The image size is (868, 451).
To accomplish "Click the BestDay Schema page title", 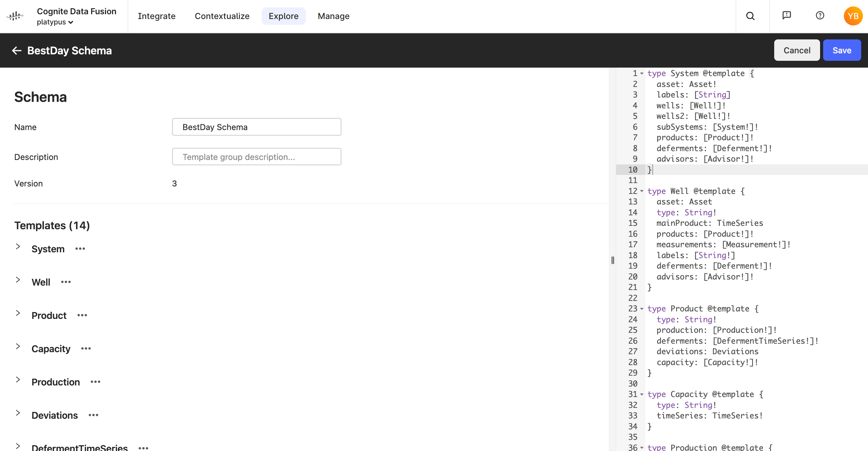I will pyautogui.click(x=69, y=51).
